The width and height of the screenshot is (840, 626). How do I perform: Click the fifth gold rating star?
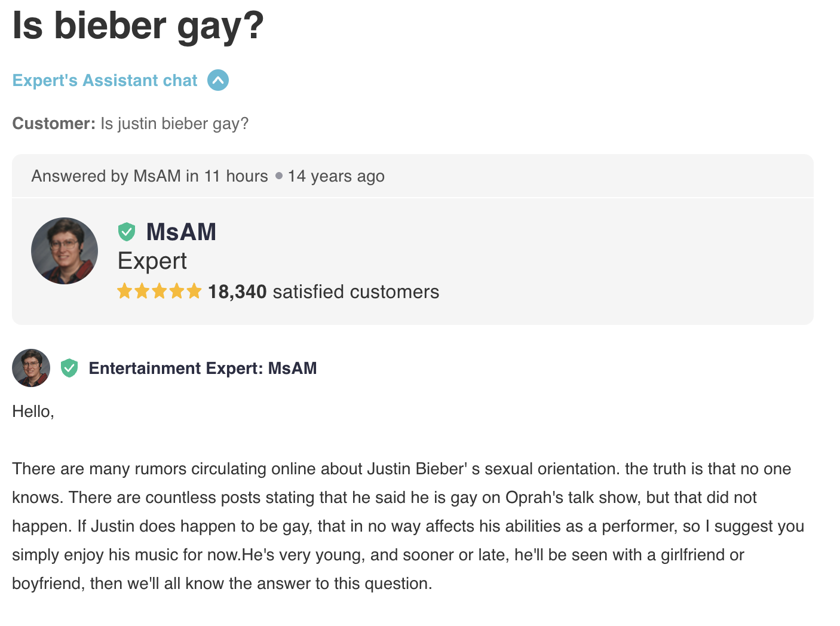point(194,291)
